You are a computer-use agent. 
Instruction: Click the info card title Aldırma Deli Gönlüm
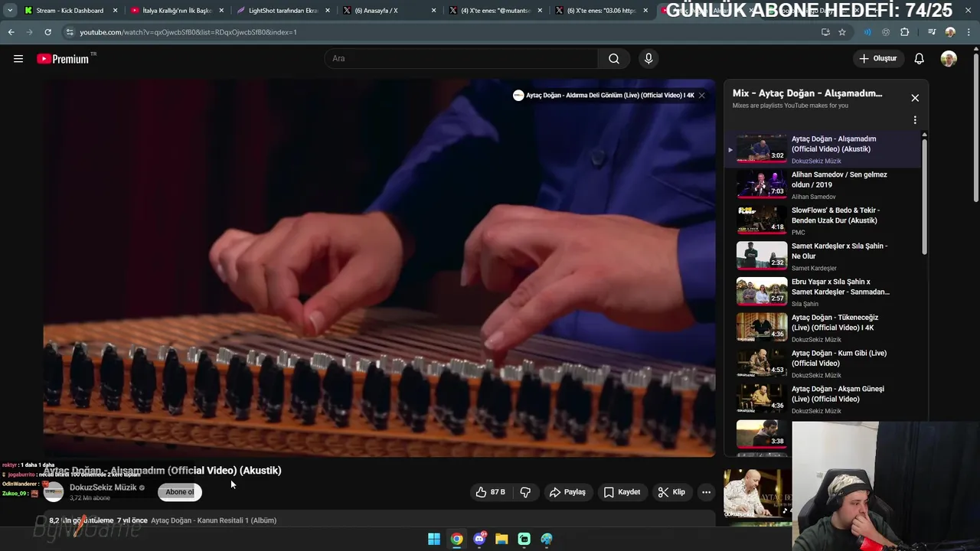pyautogui.click(x=610, y=96)
